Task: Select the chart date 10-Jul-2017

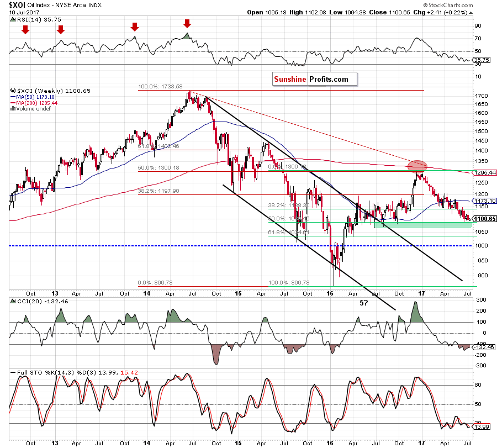Action: pyautogui.click(x=24, y=13)
